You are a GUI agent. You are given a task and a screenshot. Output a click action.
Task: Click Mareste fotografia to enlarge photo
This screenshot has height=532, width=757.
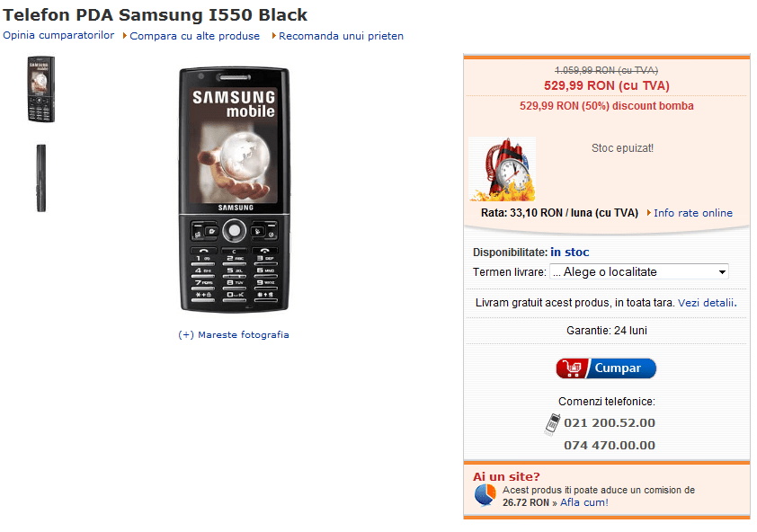click(234, 334)
